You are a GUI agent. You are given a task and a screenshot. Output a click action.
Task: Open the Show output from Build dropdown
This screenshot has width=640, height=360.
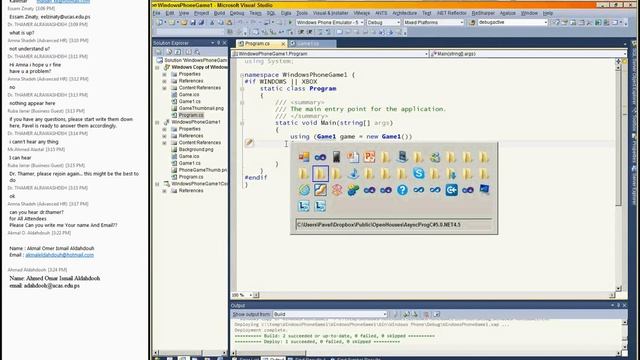click(330, 314)
